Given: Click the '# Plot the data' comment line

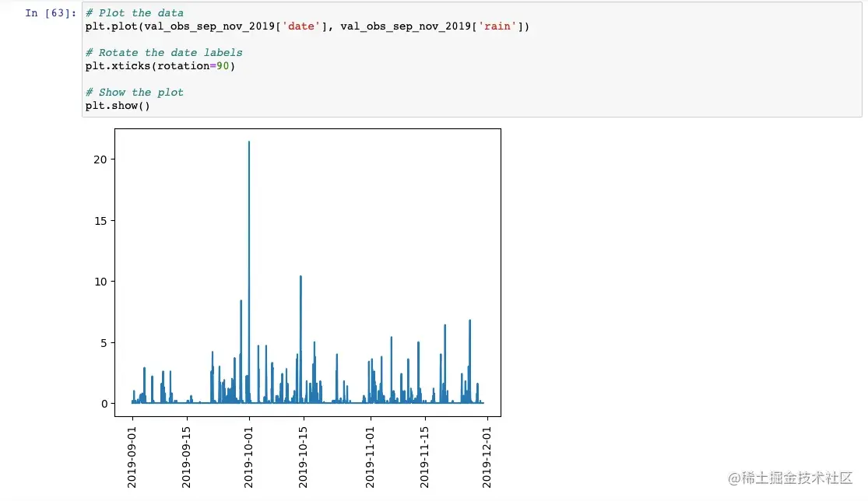Looking at the screenshot, I should [x=135, y=12].
